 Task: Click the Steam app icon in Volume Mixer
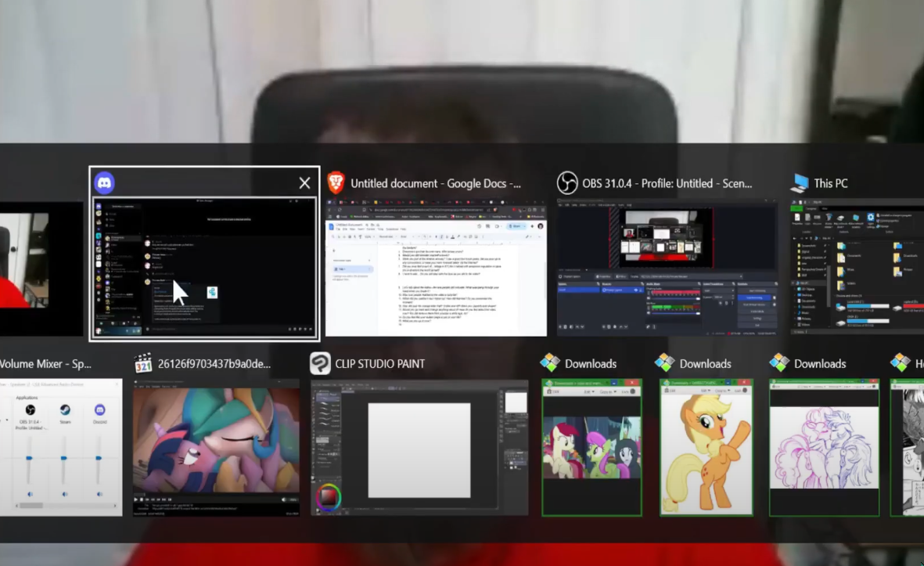click(65, 409)
